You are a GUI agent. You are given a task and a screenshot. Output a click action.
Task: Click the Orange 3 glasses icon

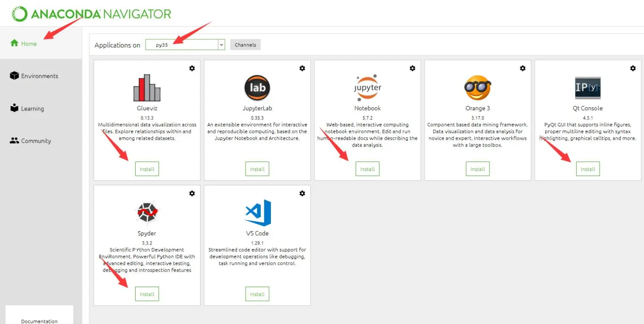477,88
